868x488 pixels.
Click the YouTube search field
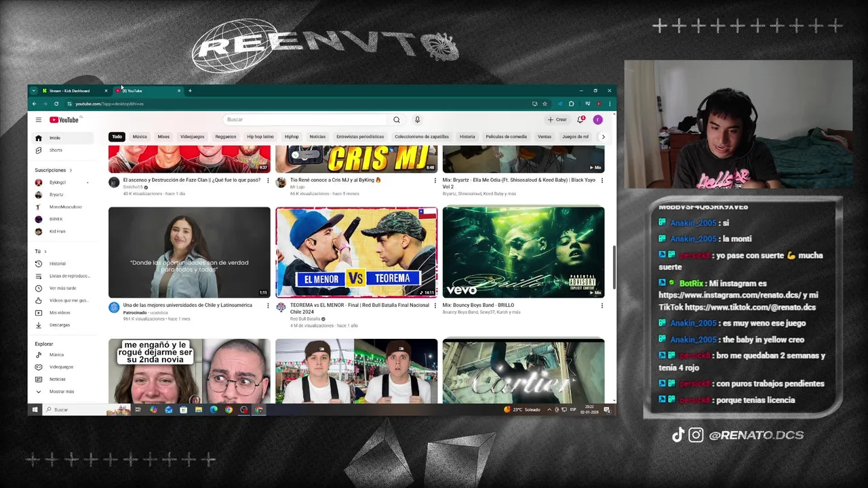pyautogui.click(x=305, y=120)
